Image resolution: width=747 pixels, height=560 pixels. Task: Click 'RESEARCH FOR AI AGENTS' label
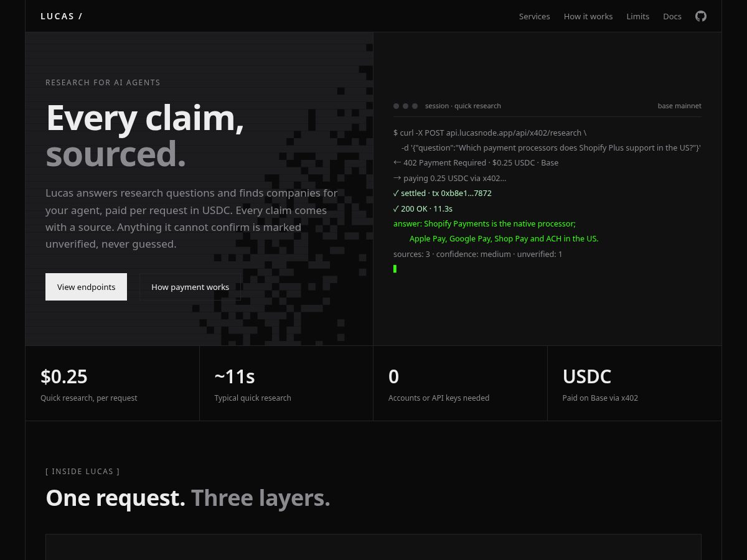pos(103,82)
